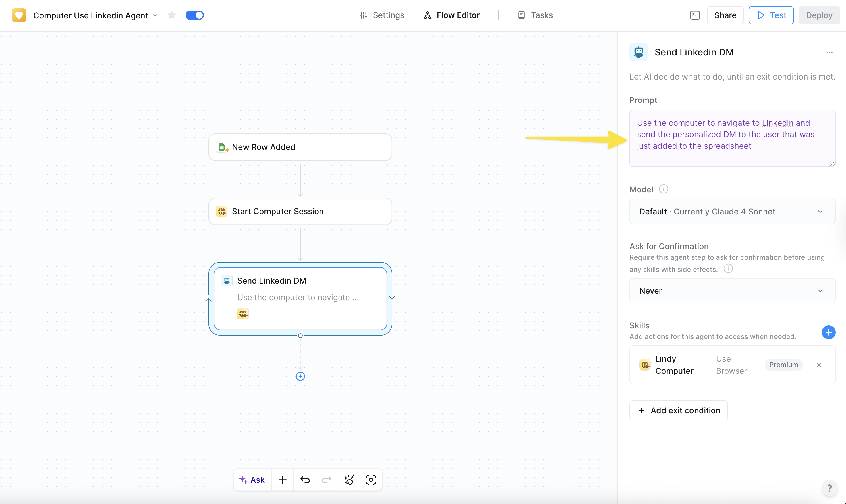
Task: Click the blue plus to add skill
Action: coord(828,332)
